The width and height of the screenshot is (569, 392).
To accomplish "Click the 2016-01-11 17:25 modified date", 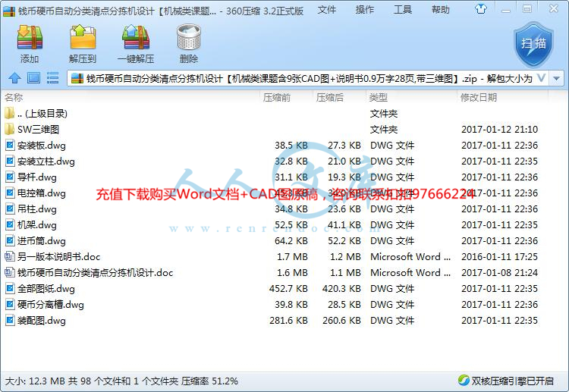I will click(x=499, y=257).
